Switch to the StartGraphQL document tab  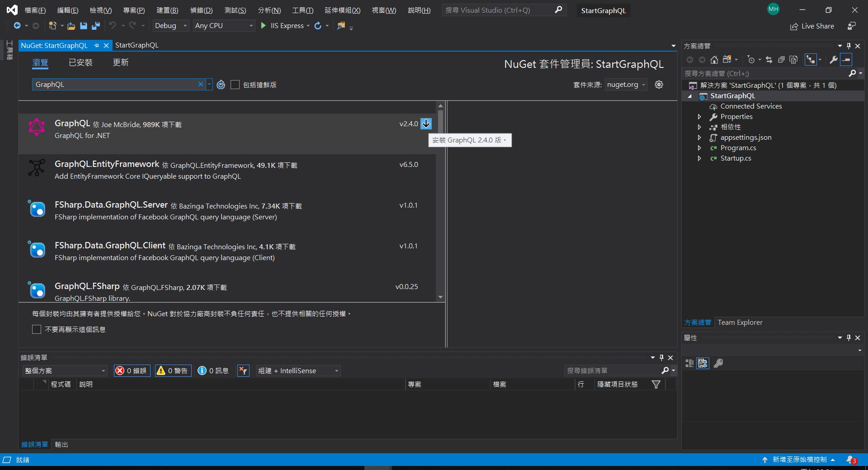[137, 45]
